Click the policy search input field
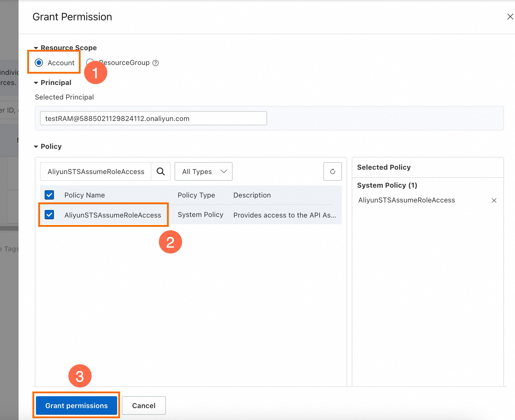Screen dimensions: 515x420 pyautogui.click(x=96, y=171)
